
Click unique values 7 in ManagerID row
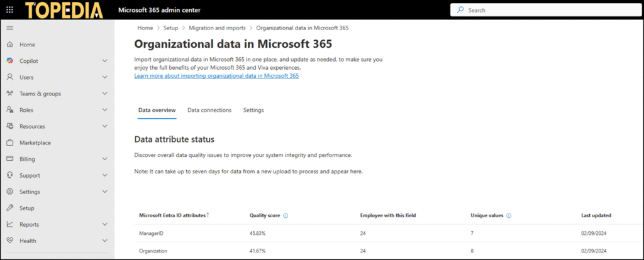pyautogui.click(x=472, y=233)
